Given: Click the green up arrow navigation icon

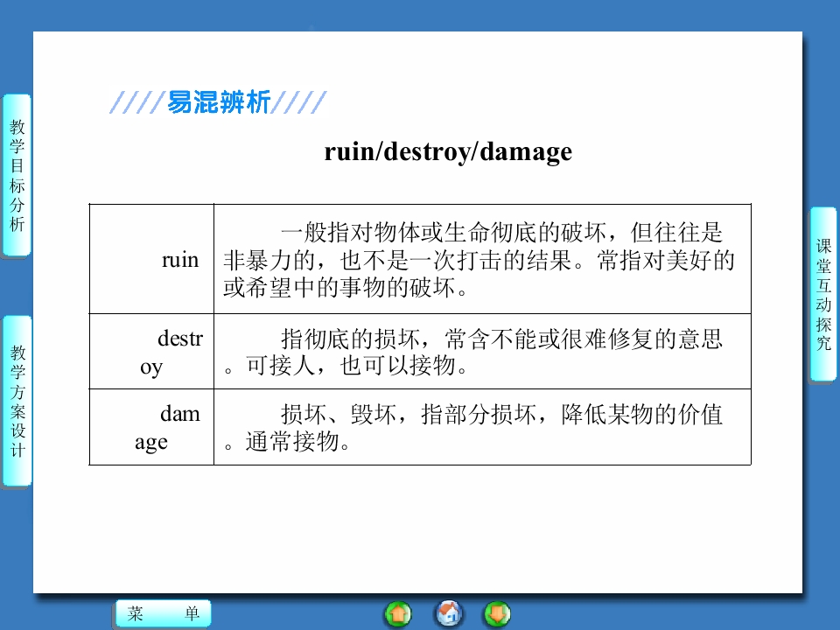Looking at the screenshot, I should click(x=398, y=614).
